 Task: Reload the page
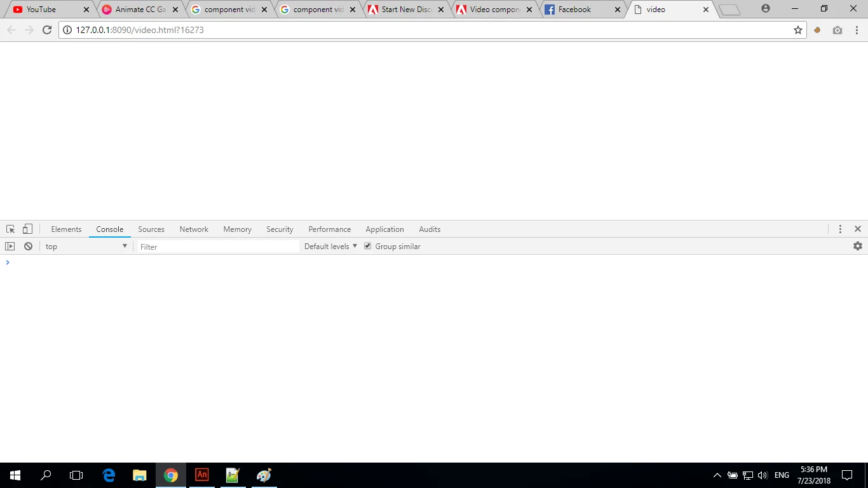coord(47,30)
